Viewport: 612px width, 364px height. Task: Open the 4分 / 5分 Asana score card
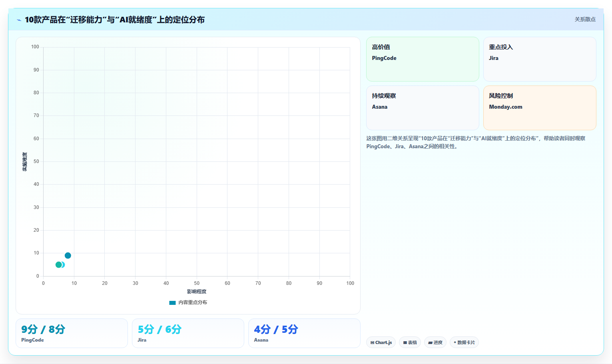point(304,333)
